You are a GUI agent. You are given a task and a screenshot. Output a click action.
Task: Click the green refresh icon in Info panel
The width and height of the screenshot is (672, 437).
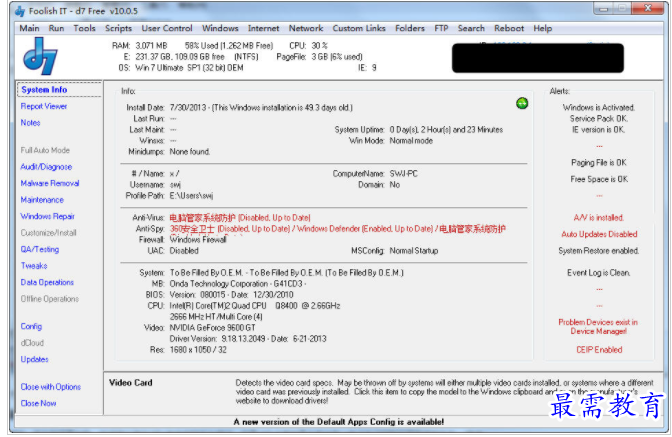point(522,103)
